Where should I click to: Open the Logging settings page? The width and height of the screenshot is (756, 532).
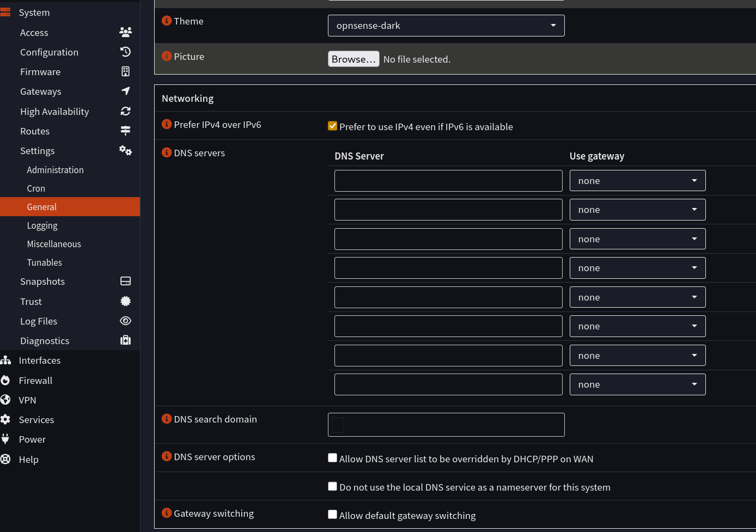[x=42, y=225]
